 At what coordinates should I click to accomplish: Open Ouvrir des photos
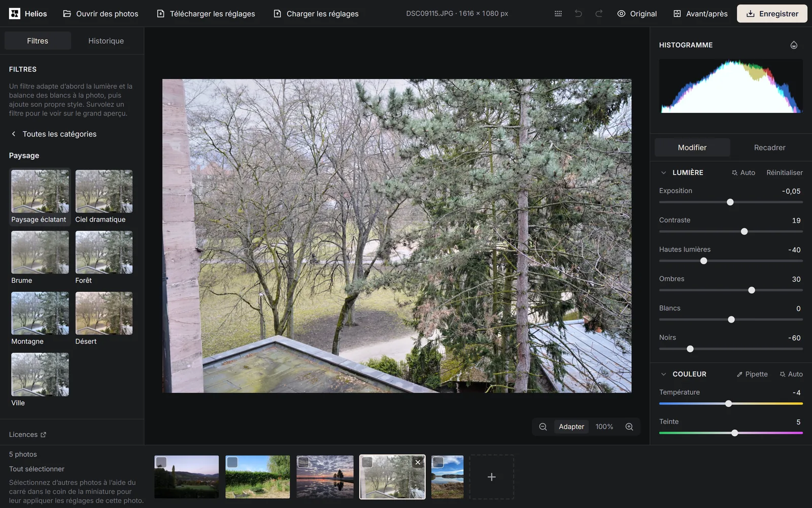point(100,14)
